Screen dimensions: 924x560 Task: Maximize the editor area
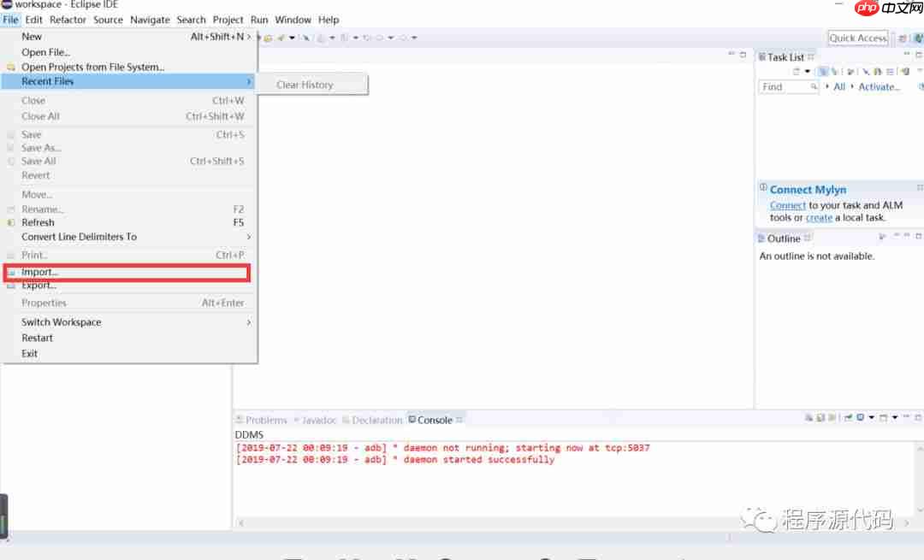tap(743, 54)
